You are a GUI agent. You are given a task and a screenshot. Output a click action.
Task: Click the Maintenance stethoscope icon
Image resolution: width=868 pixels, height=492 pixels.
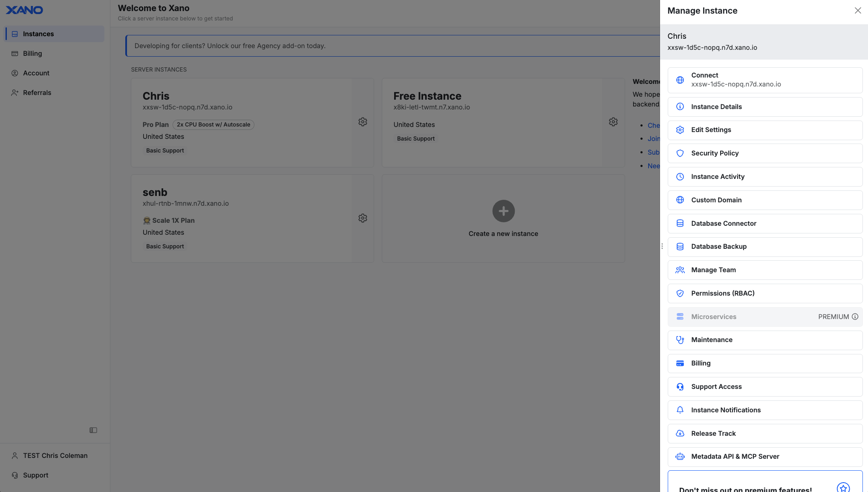[680, 340]
